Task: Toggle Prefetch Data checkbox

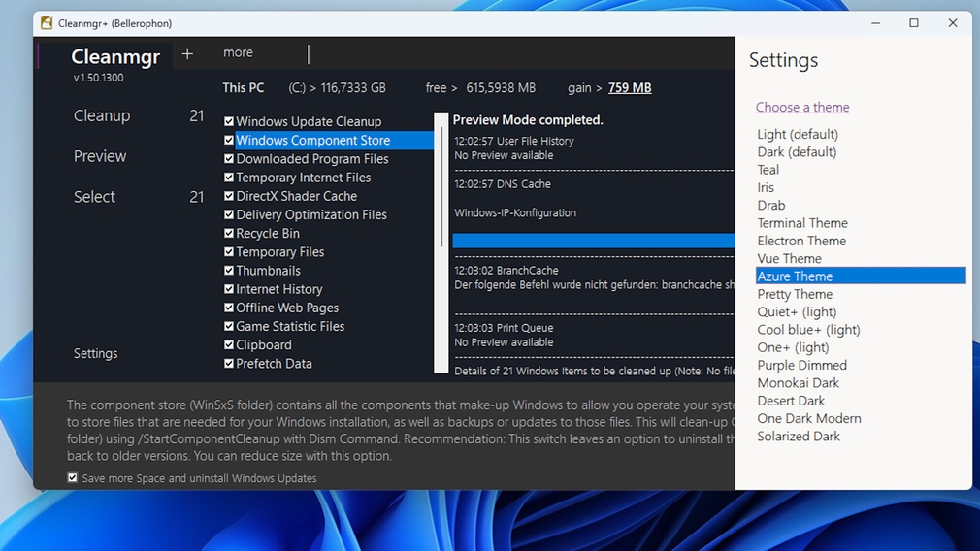Action: click(x=229, y=364)
